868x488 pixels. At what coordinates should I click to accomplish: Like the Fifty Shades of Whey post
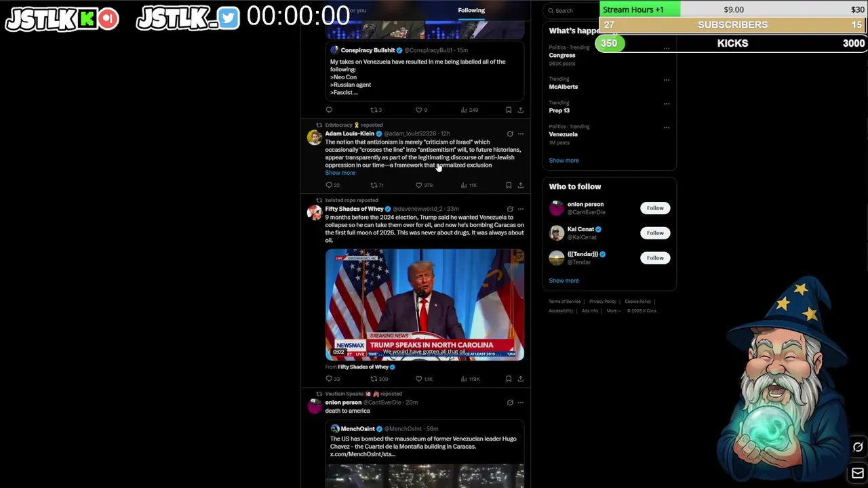[424, 379]
